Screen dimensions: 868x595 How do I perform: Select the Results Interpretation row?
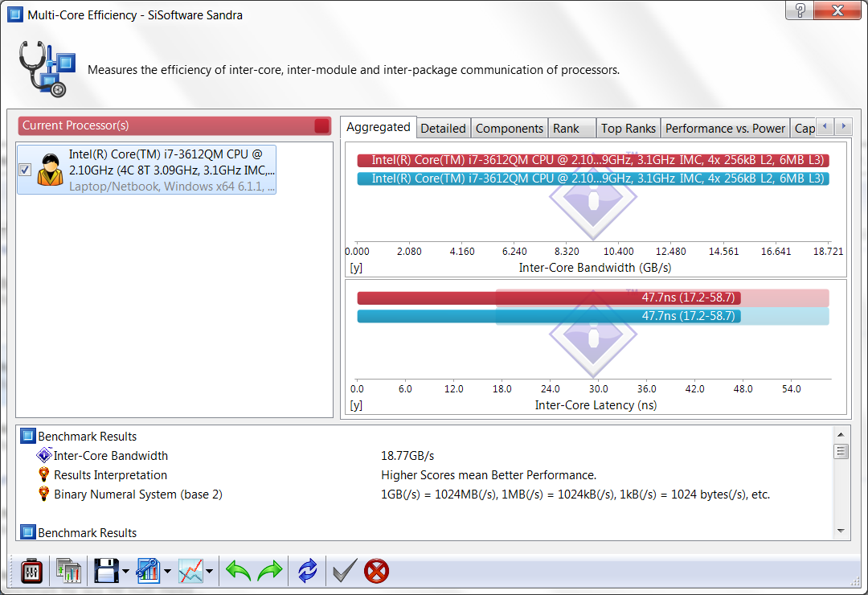[424, 474]
